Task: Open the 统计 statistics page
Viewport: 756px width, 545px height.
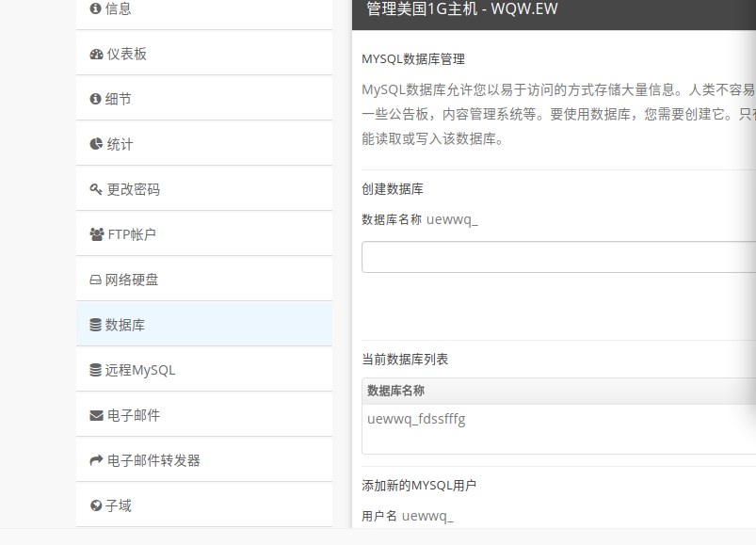Action: 204,144
